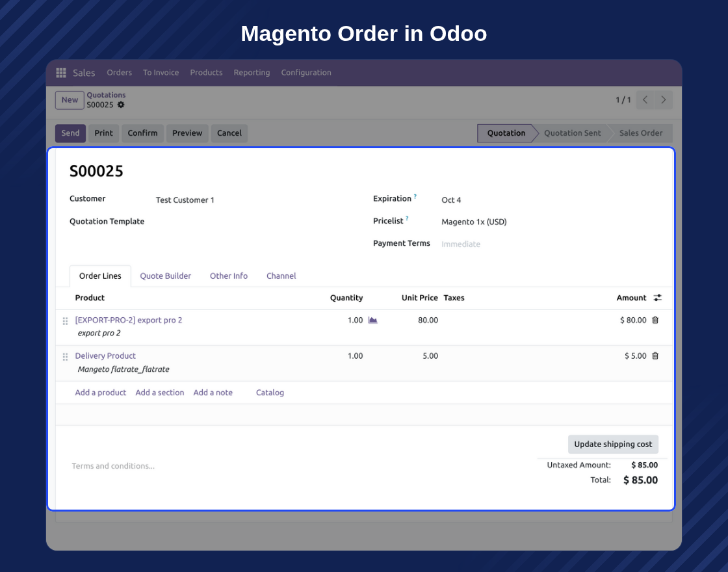Click the italic export pro 2 description
This screenshot has width=728, height=572.
99,333
